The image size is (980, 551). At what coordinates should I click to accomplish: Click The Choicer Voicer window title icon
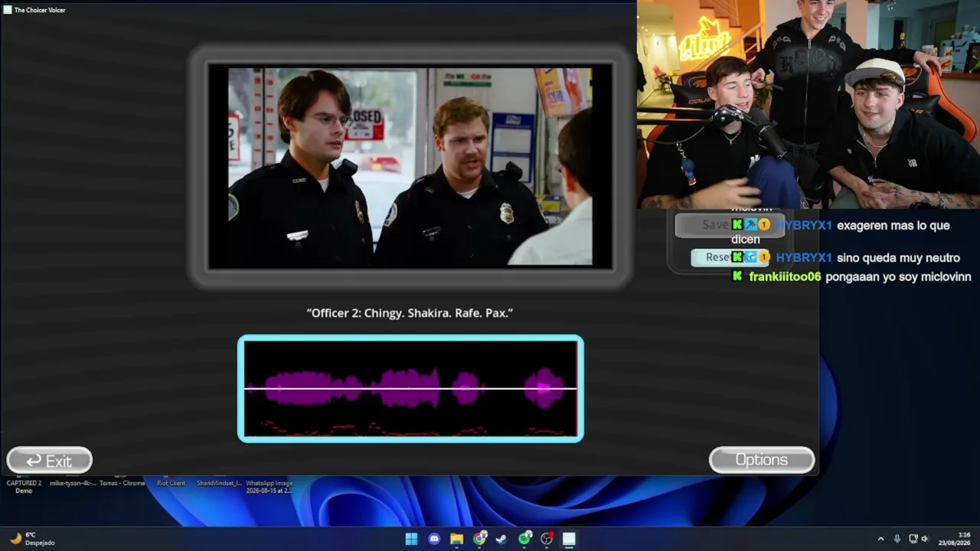click(8, 10)
